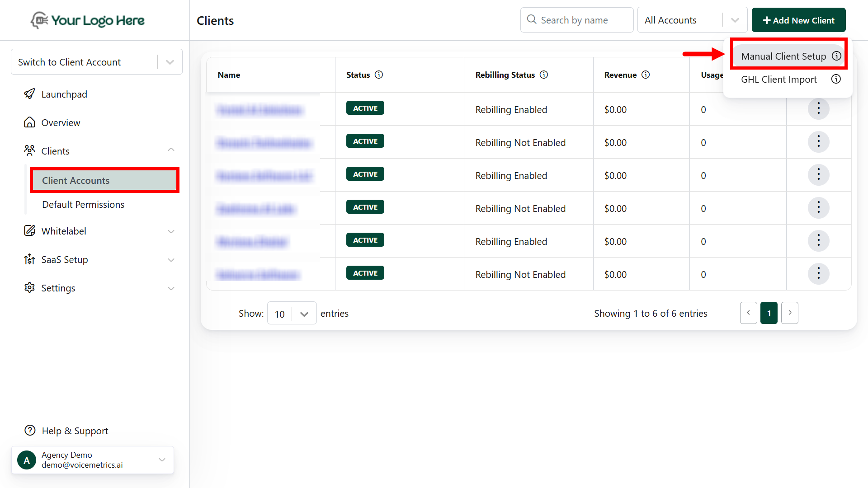
Task: Click the Whitelabel pencil icon
Action: (29, 231)
